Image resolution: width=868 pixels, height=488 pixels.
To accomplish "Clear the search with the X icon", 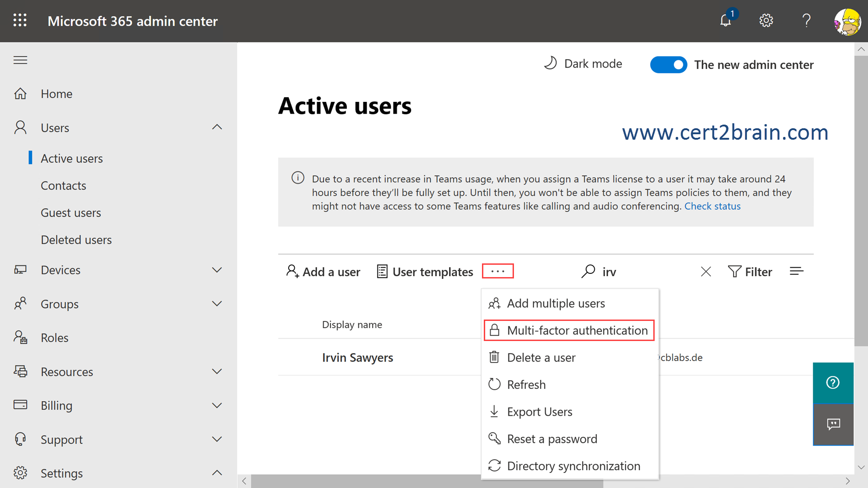I will click(x=706, y=272).
